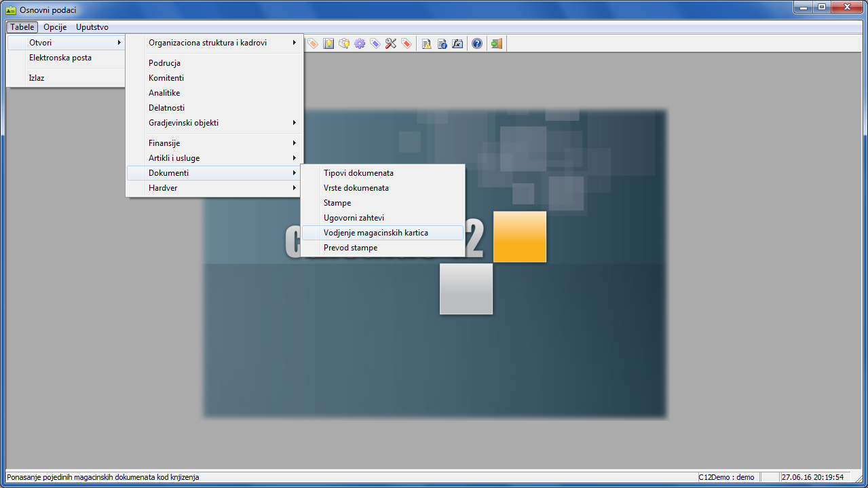Select Komitenti from the Otvori menu
This screenshot has height=488, width=868.
tap(166, 78)
